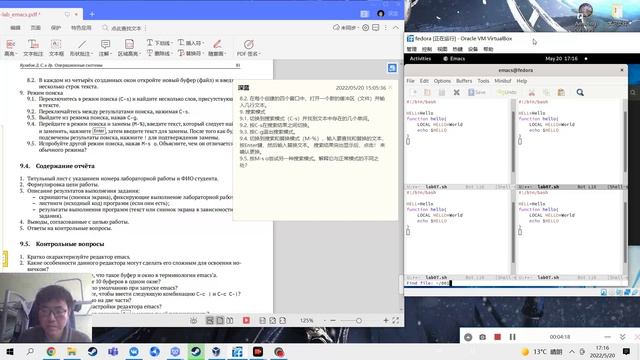Screen dimensions: 640x360
Task: Open the sync status (未同步) dropdown
Action: click(345, 28)
